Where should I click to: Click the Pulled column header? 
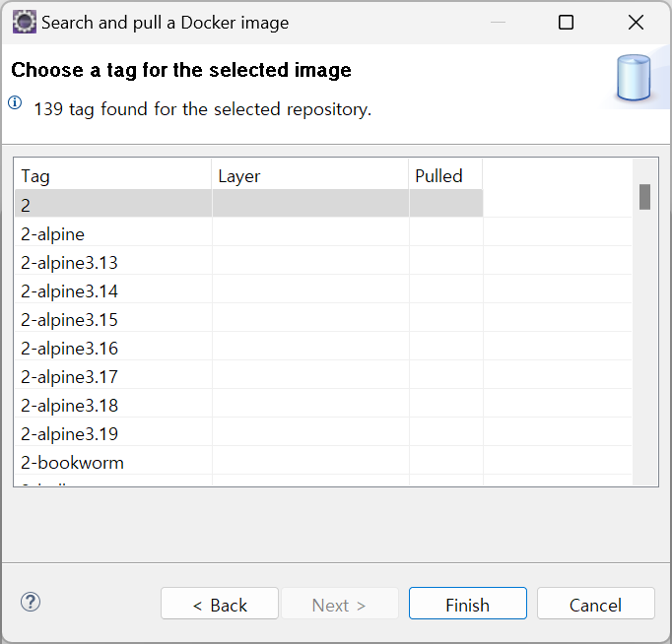tap(445, 176)
